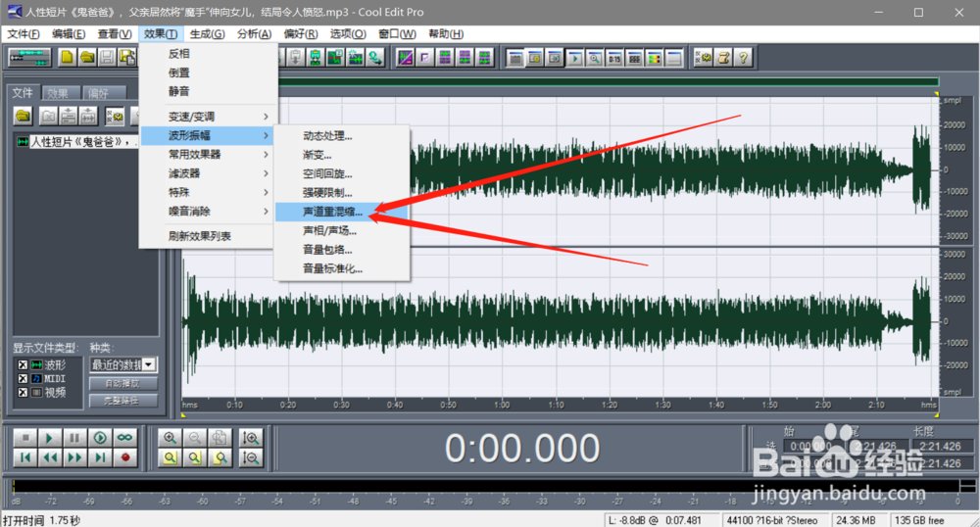Choose 音量标准化 from the submenu
980x527 pixels.
click(x=342, y=268)
